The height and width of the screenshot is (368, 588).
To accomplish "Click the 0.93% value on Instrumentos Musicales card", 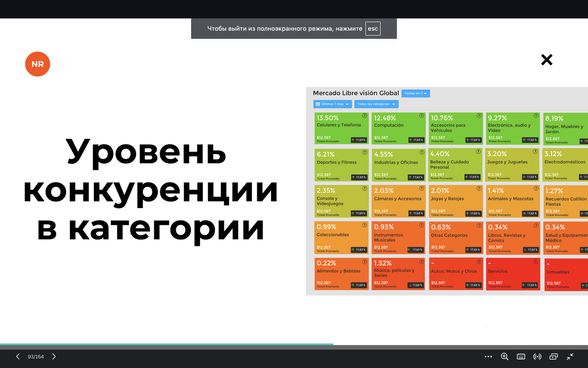I will tap(384, 227).
